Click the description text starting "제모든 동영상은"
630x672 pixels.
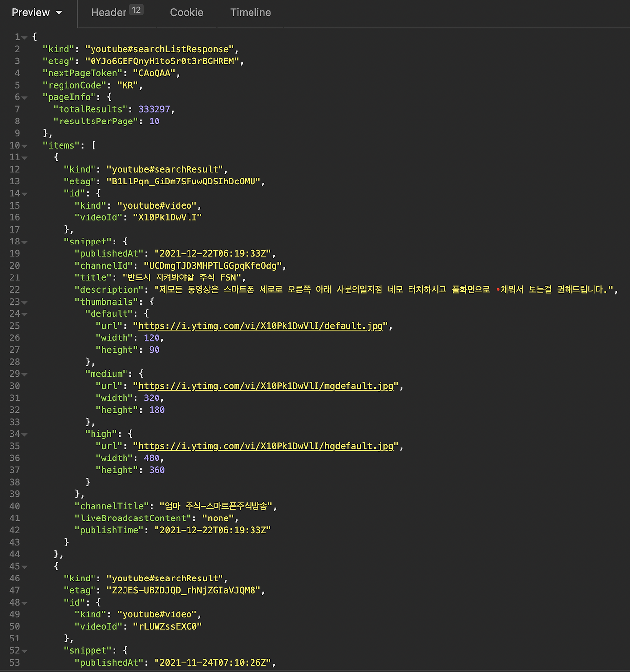click(383, 290)
